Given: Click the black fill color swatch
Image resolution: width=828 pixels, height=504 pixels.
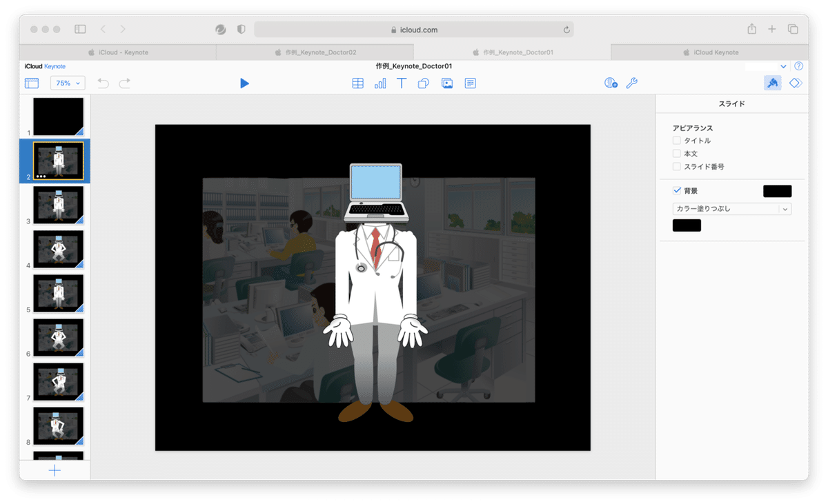Looking at the screenshot, I should coord(687,225).
